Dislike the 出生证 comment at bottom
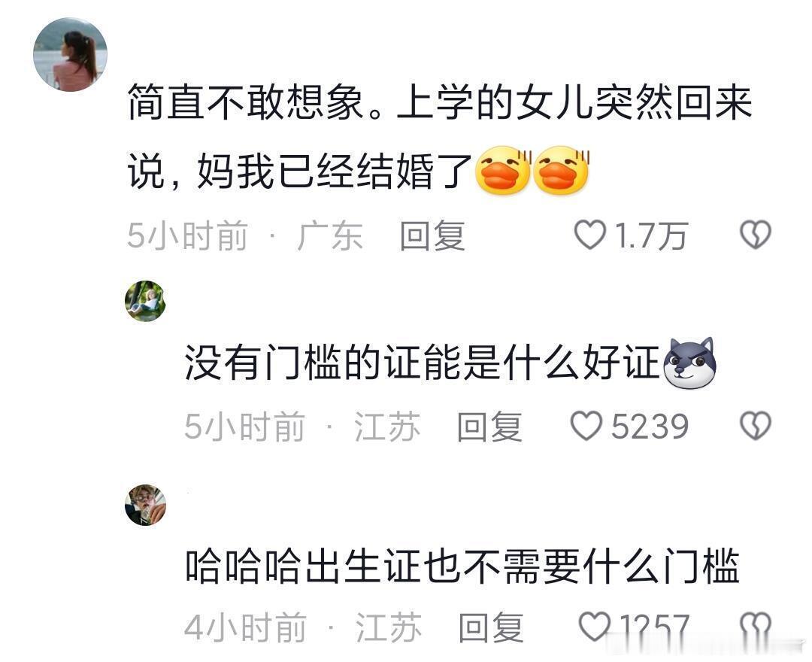 point(756,627)
